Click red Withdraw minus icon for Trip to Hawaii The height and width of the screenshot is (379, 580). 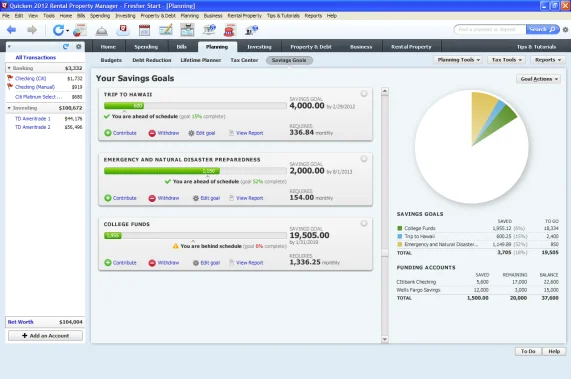click(152, 133)
